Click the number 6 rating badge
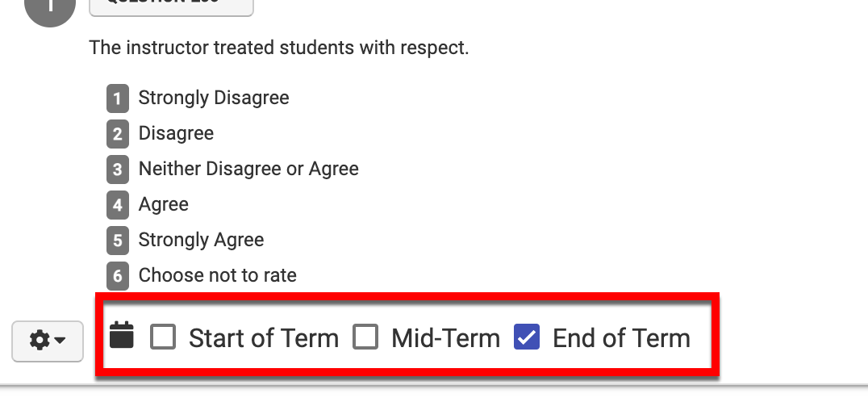Viewport: 868px width, 402px height. tap(118, 276)
